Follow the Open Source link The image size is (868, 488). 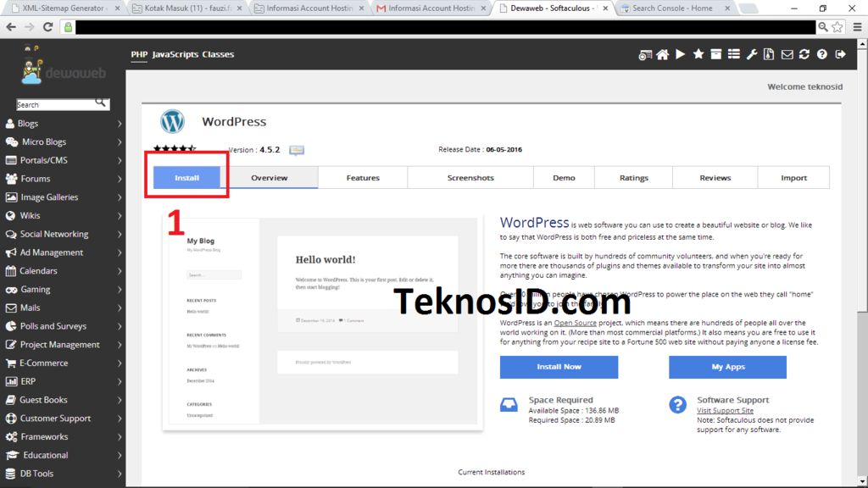click(576, 323)
